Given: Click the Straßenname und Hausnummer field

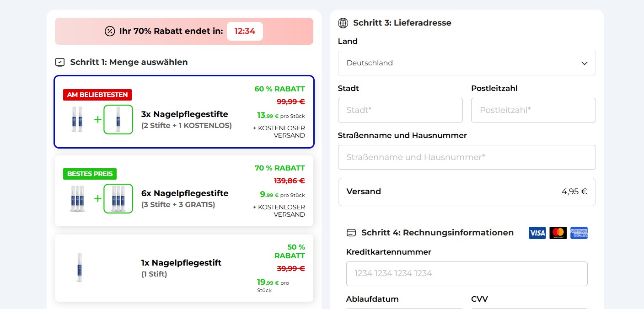Looking at the screenshot, I should click(x=467, y=157).
